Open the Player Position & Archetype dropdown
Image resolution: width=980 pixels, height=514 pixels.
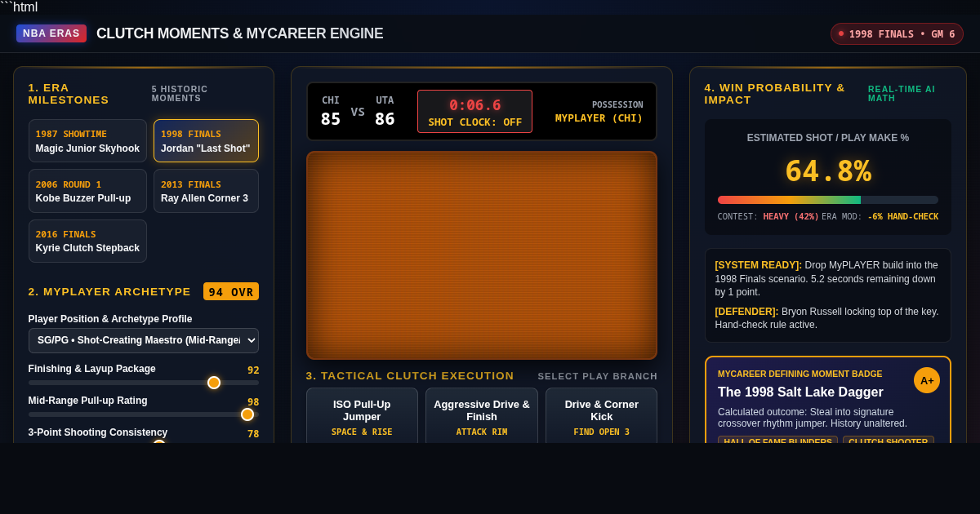[144, 340]
